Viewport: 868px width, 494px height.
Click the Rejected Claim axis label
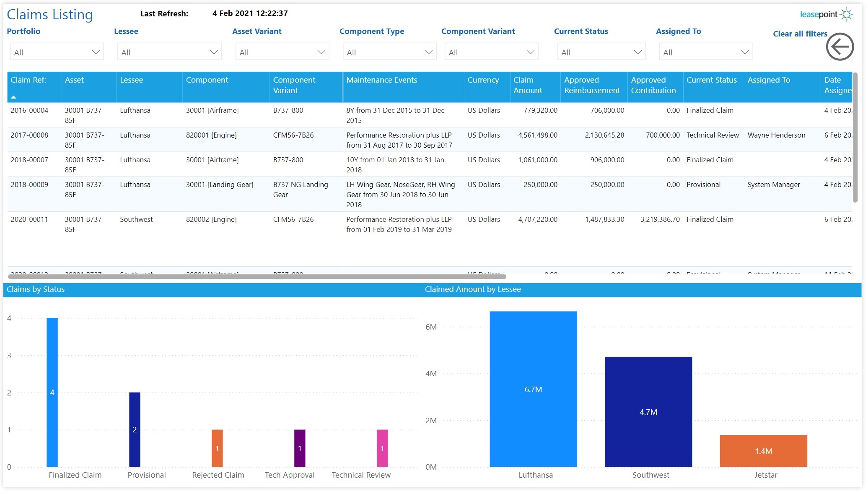(x=218, y=475)
